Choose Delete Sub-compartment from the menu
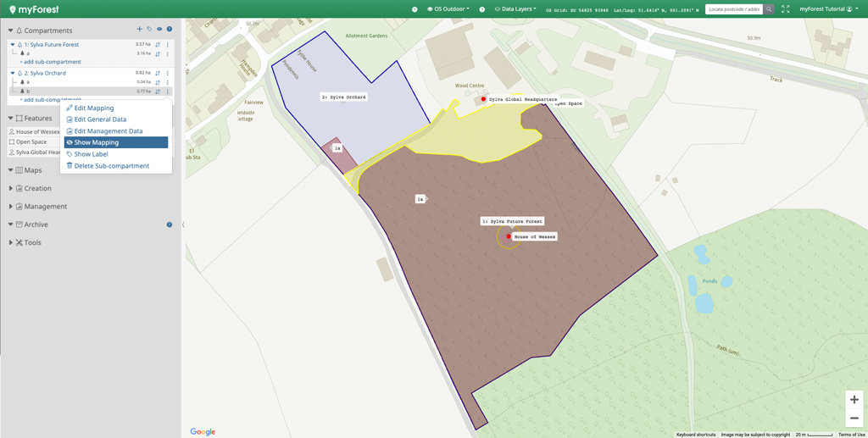868x438 pixels. (x=111, y=166)
